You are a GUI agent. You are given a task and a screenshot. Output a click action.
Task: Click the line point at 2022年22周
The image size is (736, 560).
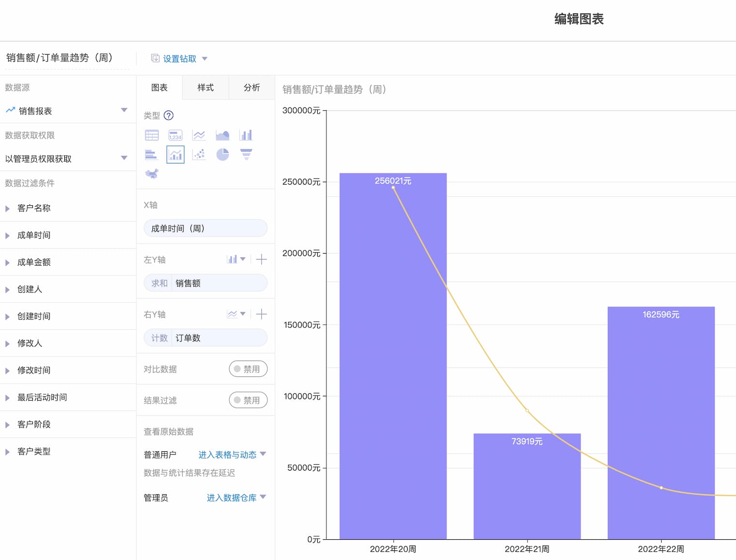pyautogui.click(x=661, y=488)
